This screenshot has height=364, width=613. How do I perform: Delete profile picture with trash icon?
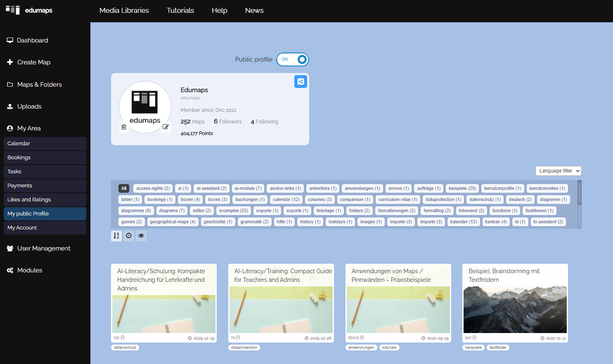tap(124, 127)
